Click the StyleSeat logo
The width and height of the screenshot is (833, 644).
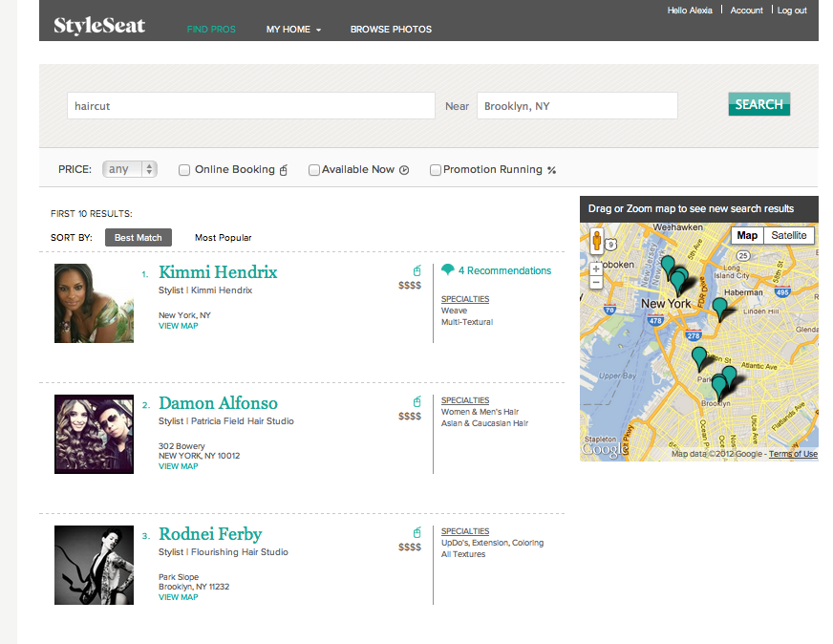point(99,26)
